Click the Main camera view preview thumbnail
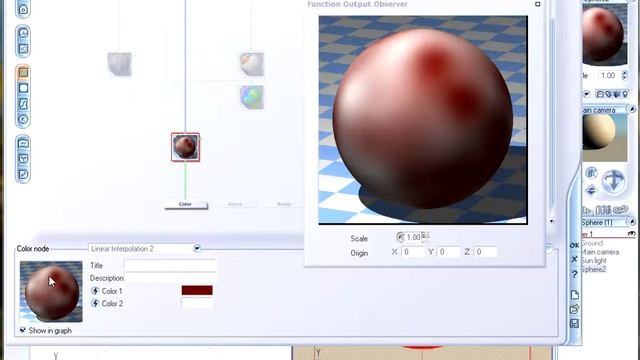 605,137
